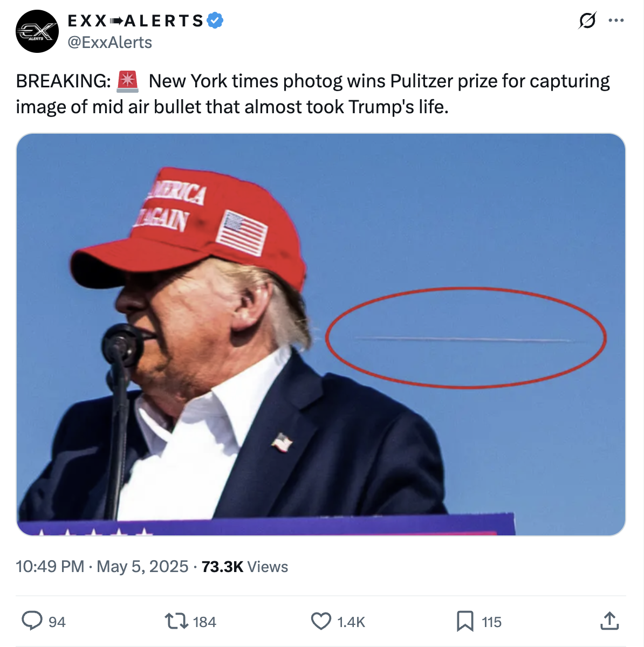Open the three-dot more options menu
Viewport: 644px width, 647px height.
point(616,21)
